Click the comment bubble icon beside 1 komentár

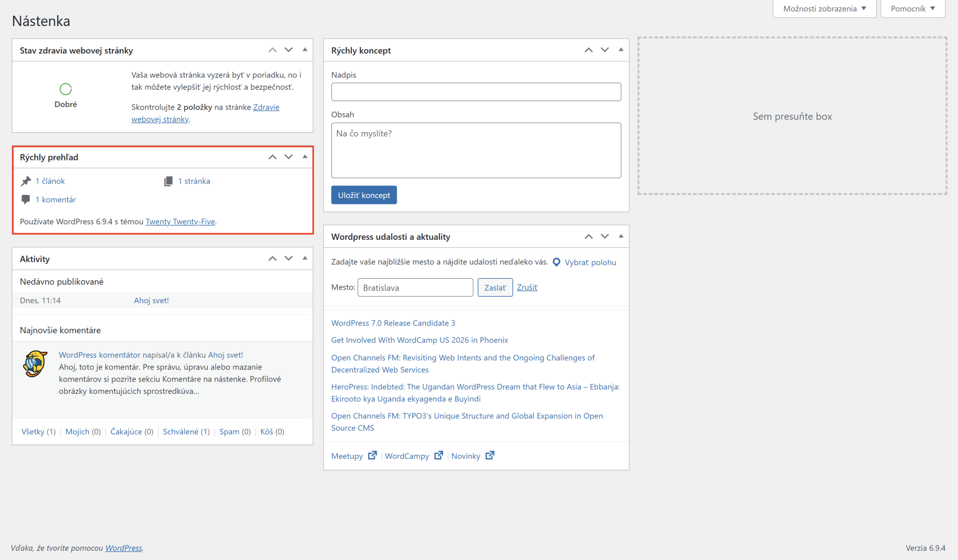coord(26,199)
